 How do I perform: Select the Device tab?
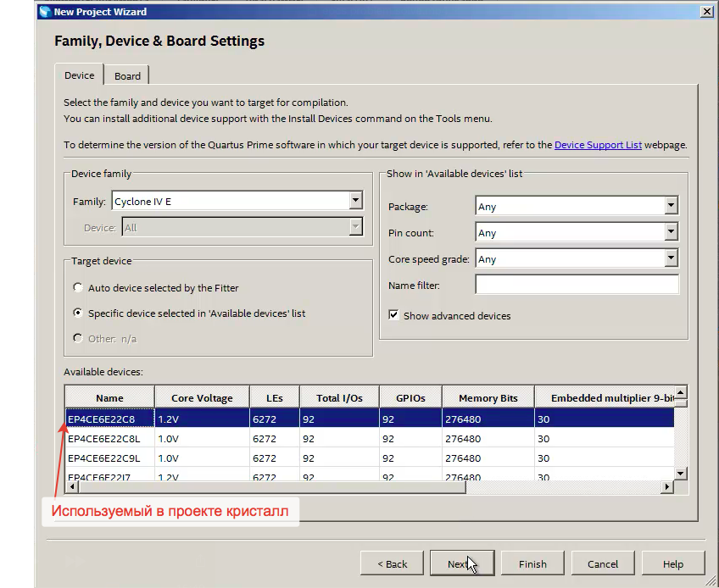tap(79, 75)
